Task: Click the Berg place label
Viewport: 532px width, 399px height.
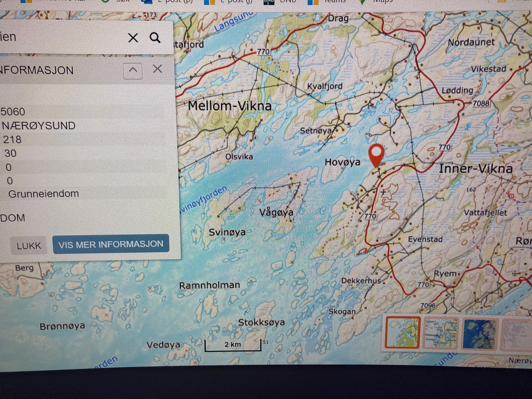Action: 24,268
